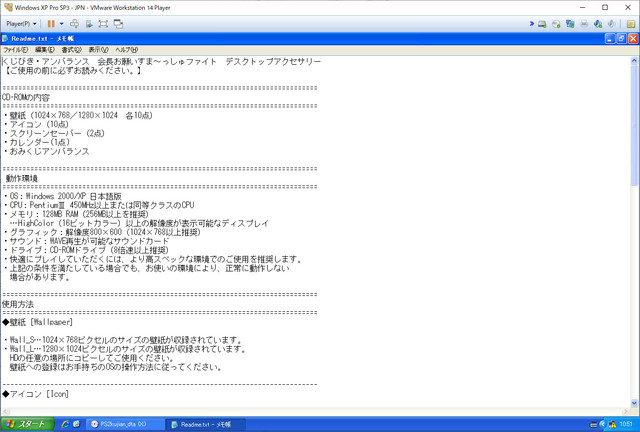The image size is (640, 432).
Task: Open the 編集(E) menu in Notepad
Action: pos(44,49)
